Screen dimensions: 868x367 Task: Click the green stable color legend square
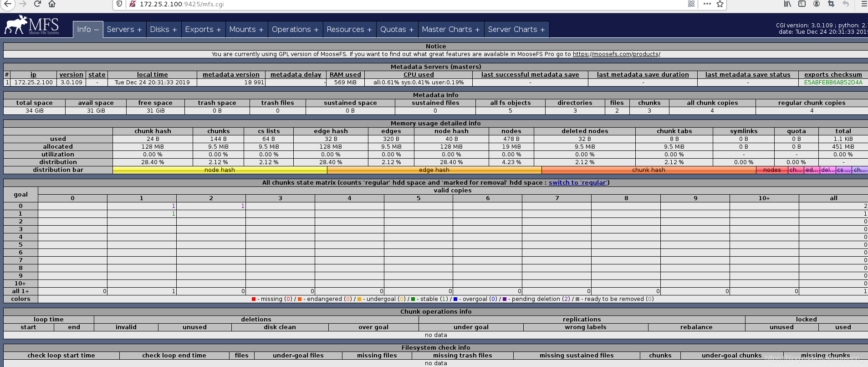[x=413, y=299]
